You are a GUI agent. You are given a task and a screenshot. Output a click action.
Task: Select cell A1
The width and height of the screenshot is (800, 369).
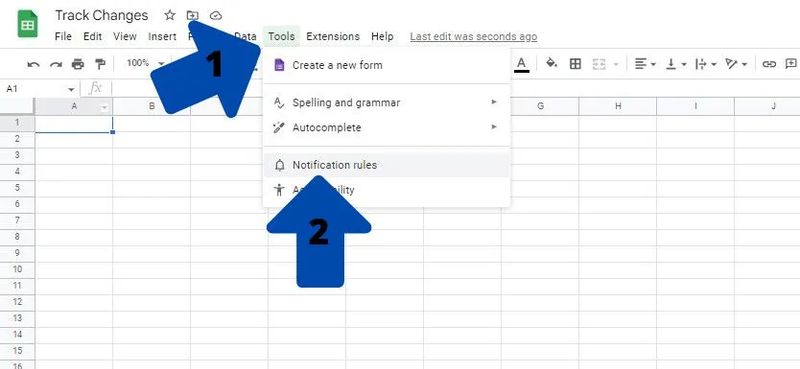click(74, 124)
